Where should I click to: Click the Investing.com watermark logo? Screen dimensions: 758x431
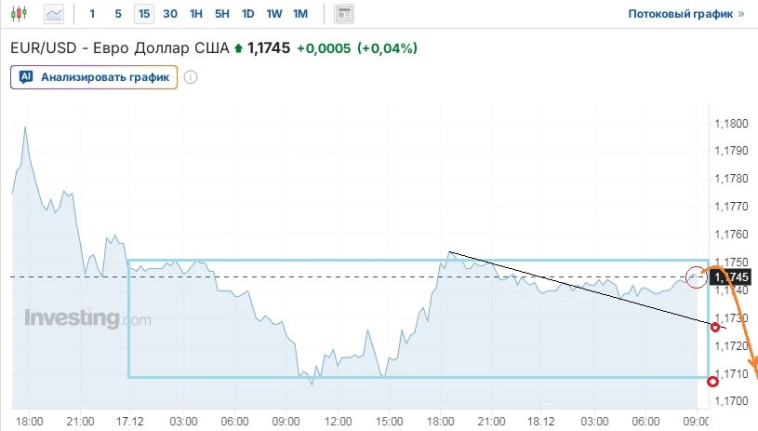point(88,319)
